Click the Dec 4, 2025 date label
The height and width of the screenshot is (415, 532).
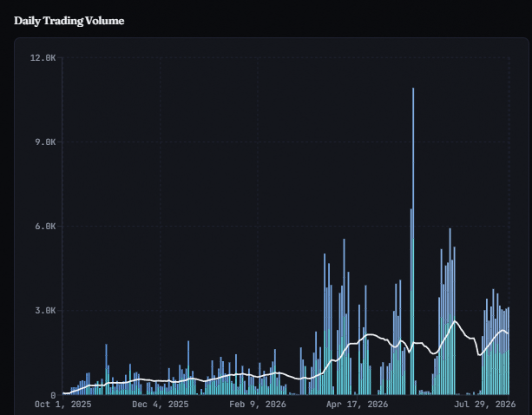point(161,405)
